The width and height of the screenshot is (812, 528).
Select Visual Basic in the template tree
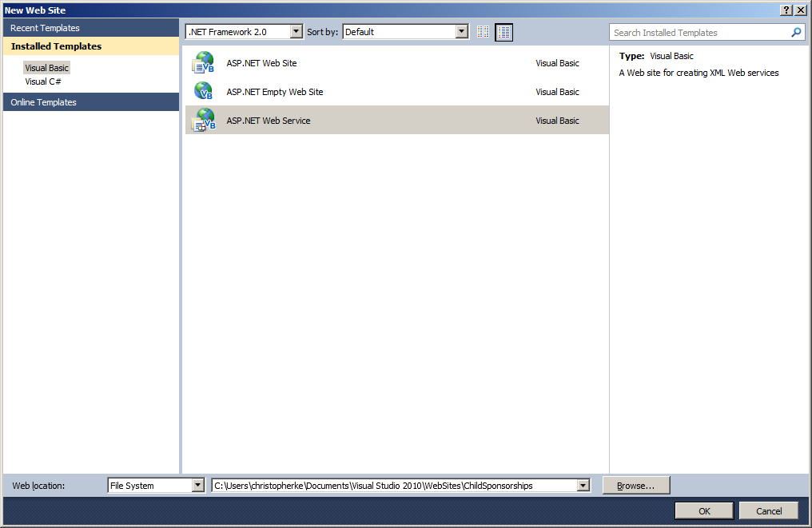(46, 68)
